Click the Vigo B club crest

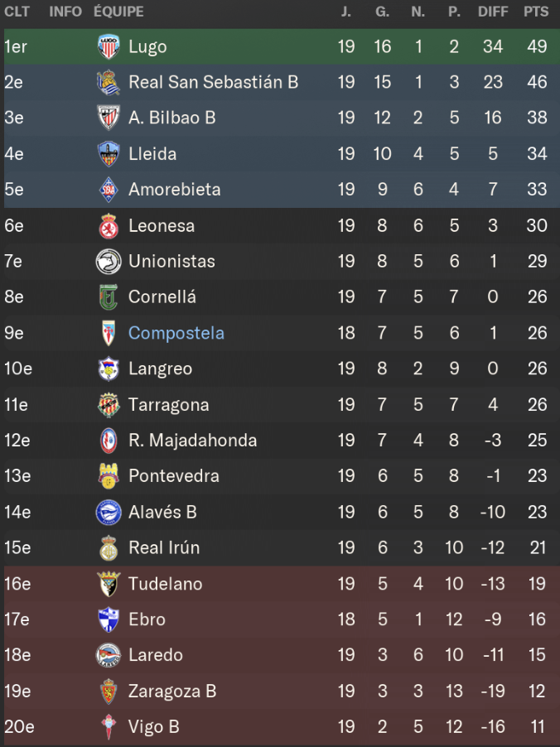click(109, 727)
